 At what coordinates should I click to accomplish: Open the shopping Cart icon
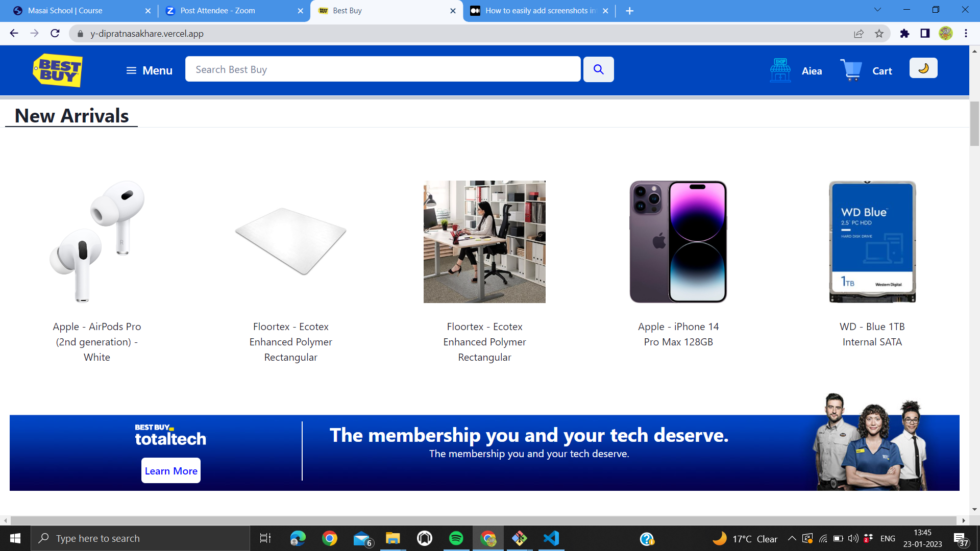851,70
